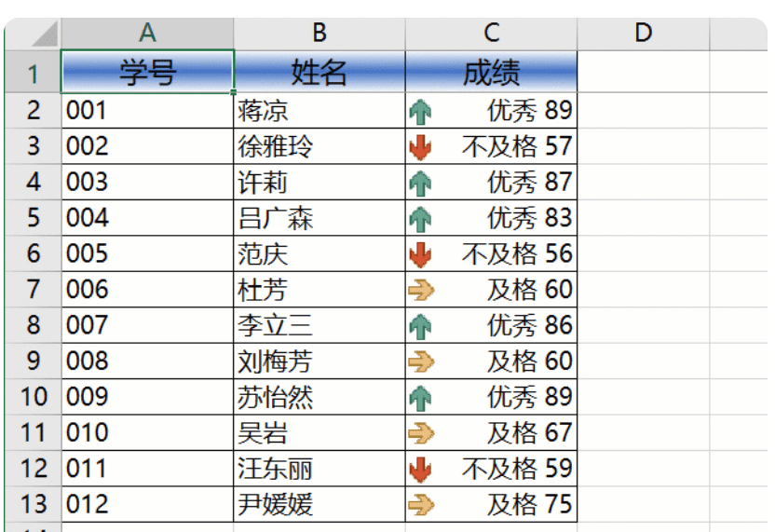Select the name cell 杜芳

[320, 289]
